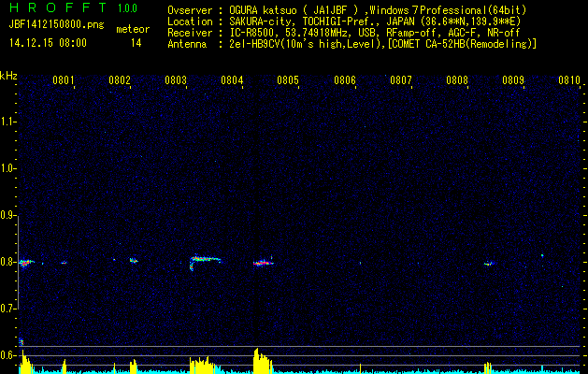The width and height of the screenshot is (588, 374).
Task: Click yellow intensity peak at graph start
Action: (x=25, y=361)
